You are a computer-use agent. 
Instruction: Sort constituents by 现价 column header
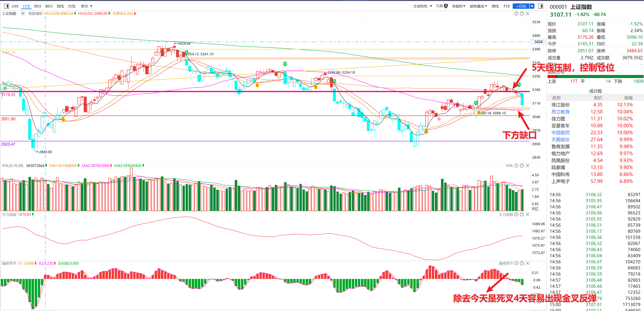coord(598,98)
